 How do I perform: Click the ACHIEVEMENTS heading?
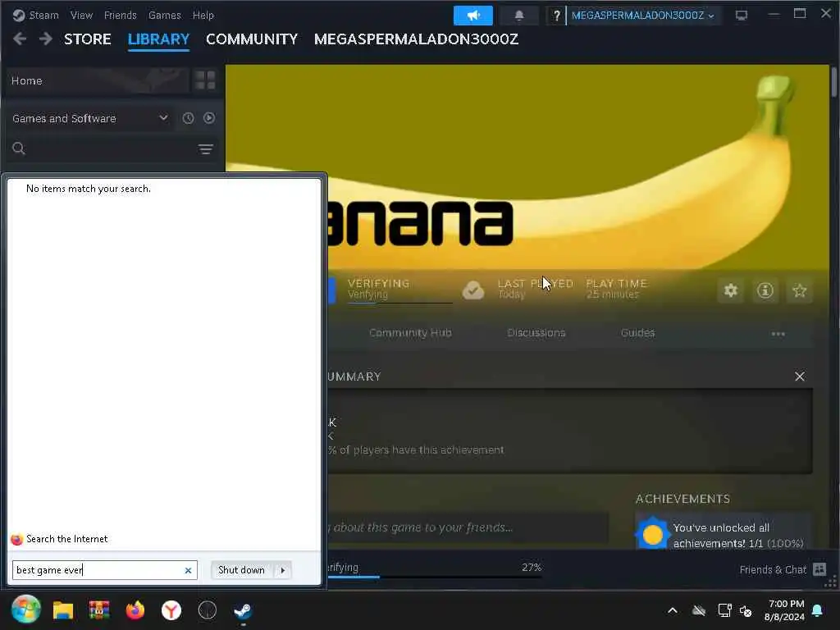682,499
